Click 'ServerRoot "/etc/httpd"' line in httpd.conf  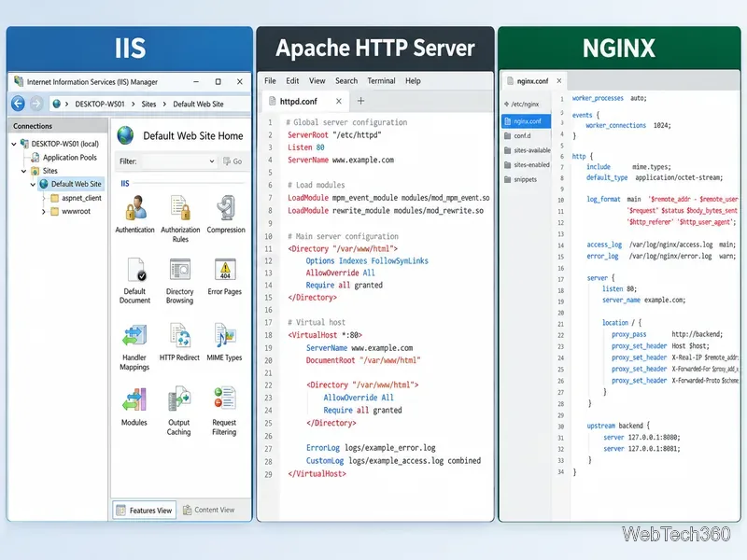coord(334,134)
